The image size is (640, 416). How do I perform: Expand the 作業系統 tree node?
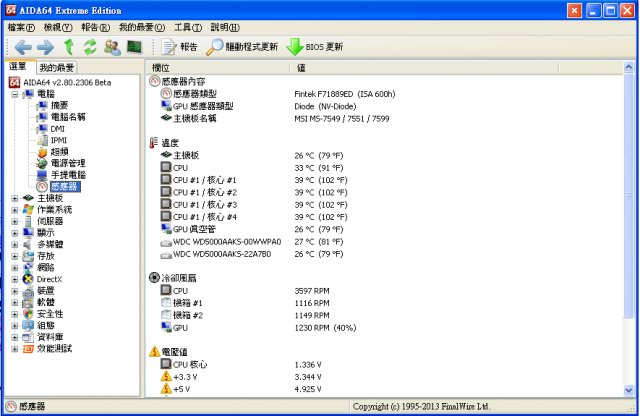15,210
